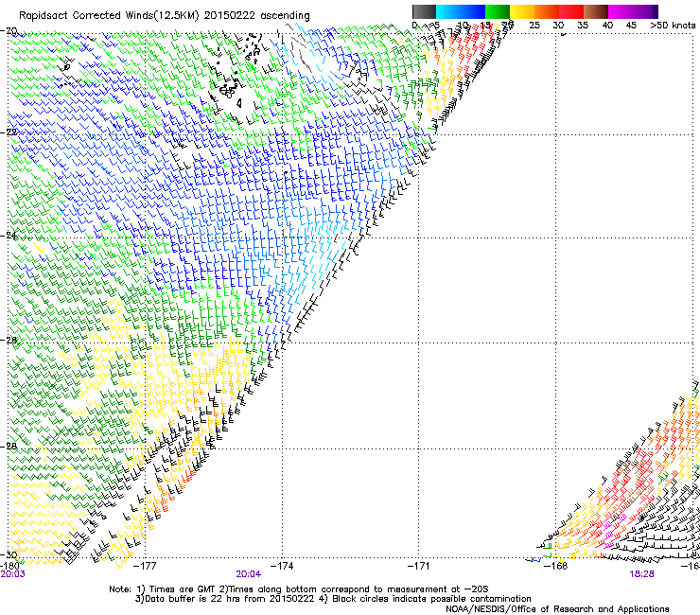Click the '-171' longitude axis label
This screenshot has height=615, width=700.
(419, 567)
